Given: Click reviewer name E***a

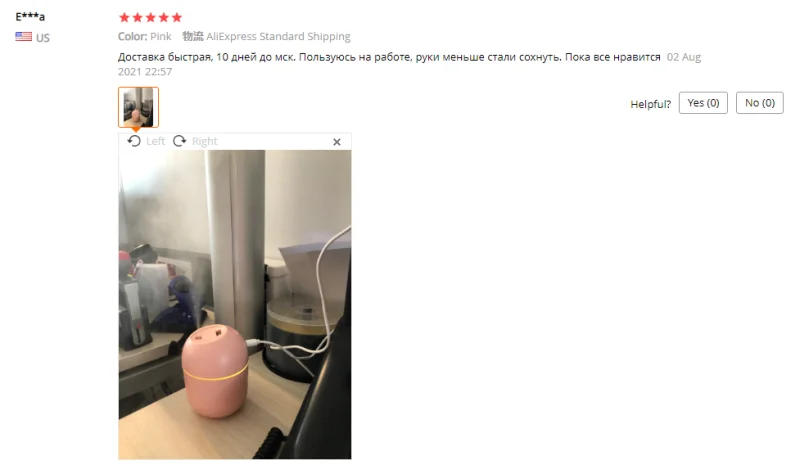Looking at the screenshot, I should point(30,17).
